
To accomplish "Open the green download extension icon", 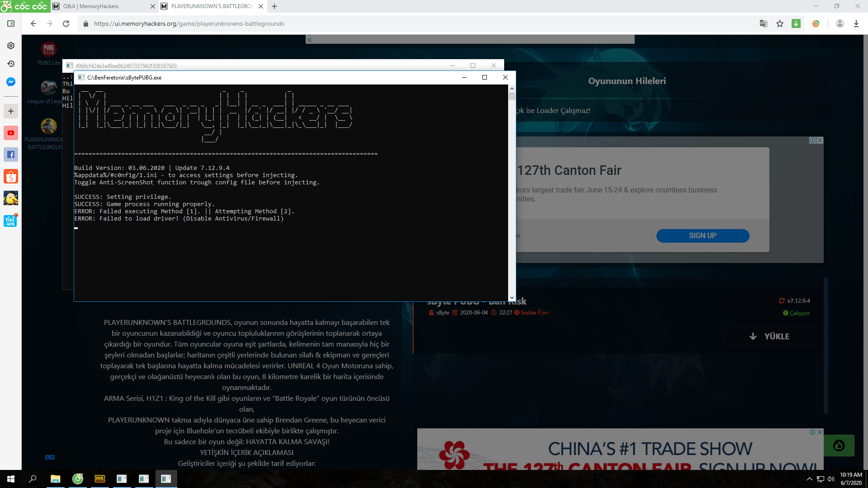I will pos(796,23).
